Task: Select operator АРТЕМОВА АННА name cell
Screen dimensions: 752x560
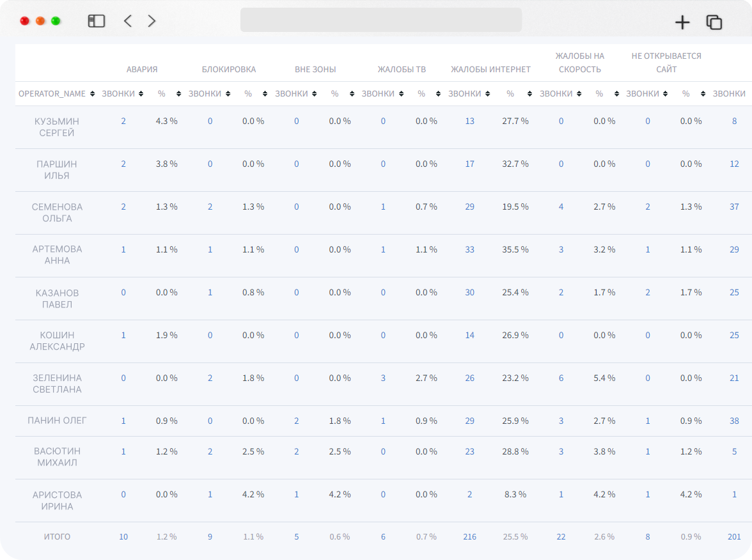Action: (x=57, y=255)
